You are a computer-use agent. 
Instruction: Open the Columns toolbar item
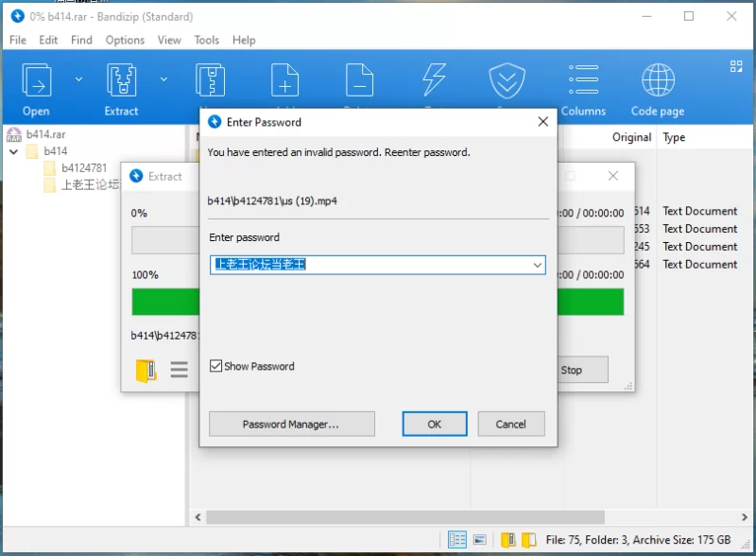click(x=583, y=90)
